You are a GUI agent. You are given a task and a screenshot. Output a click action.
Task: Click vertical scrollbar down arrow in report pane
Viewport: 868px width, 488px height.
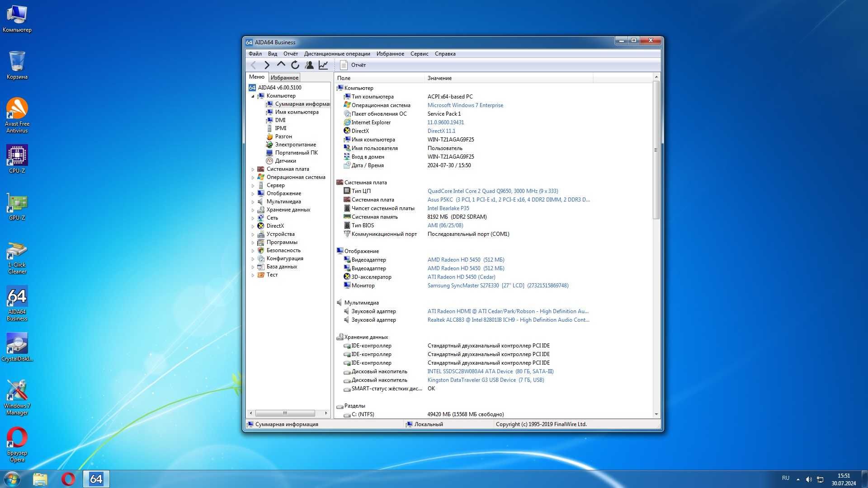click(x=656, y=414)
